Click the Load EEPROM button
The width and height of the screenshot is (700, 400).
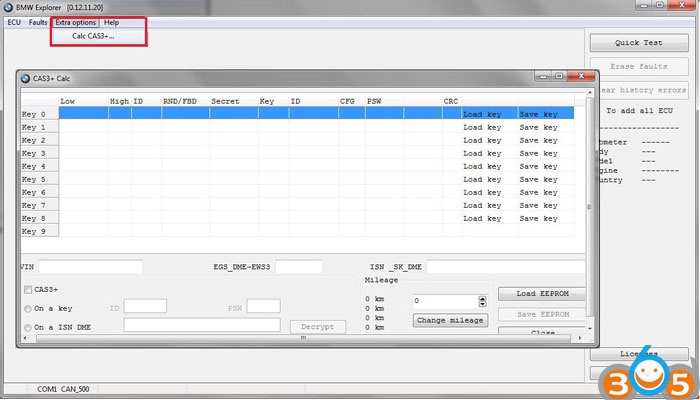542,294
